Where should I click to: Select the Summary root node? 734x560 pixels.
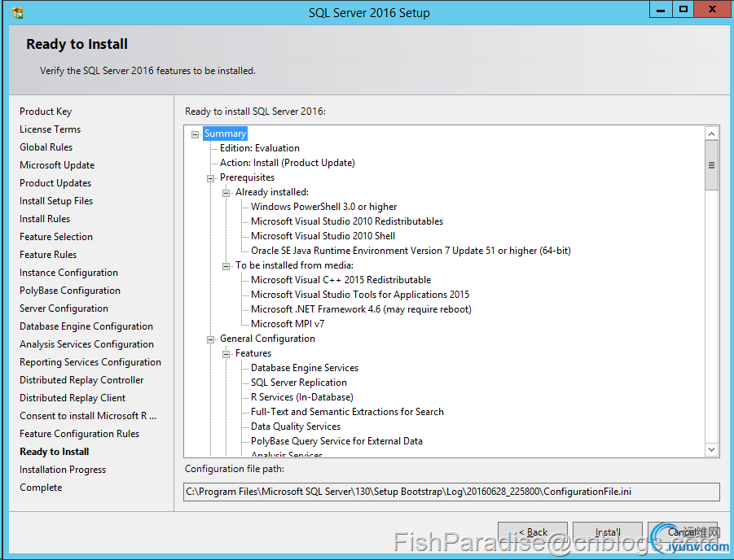(225, 133)
